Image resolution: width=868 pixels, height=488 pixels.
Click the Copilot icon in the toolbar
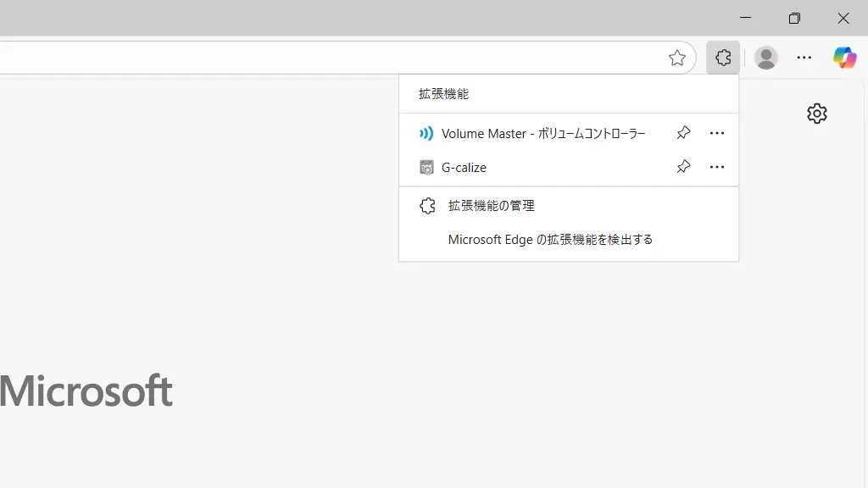[844, 58]
